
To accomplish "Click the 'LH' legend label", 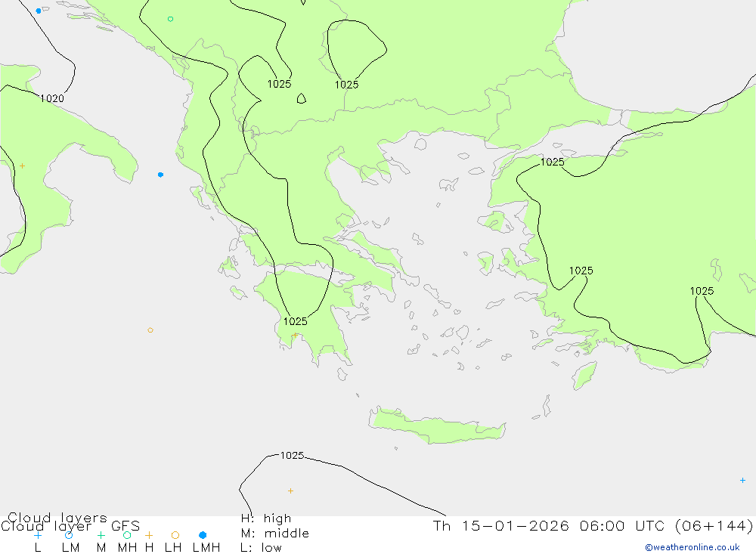I will [x=173, y=548].
